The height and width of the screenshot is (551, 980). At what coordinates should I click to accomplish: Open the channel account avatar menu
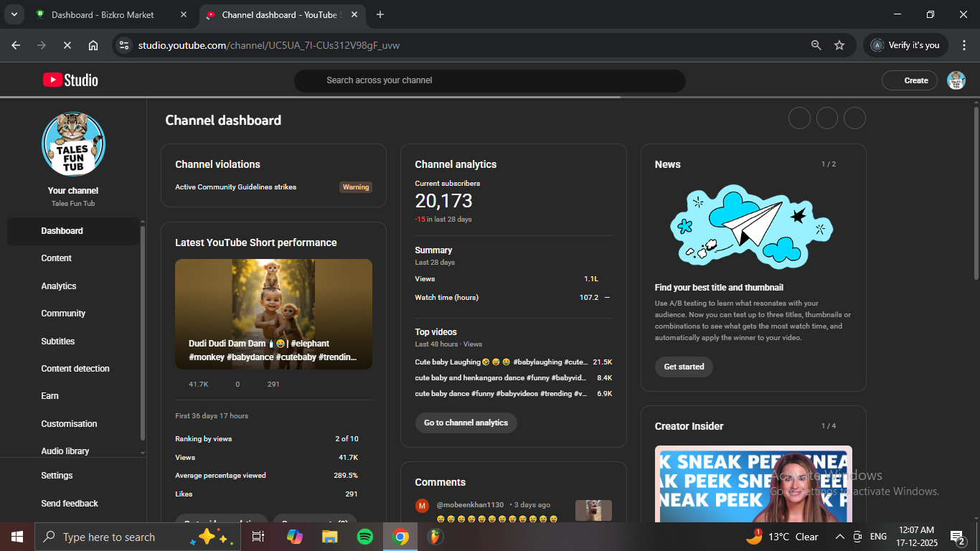(956, 80)
